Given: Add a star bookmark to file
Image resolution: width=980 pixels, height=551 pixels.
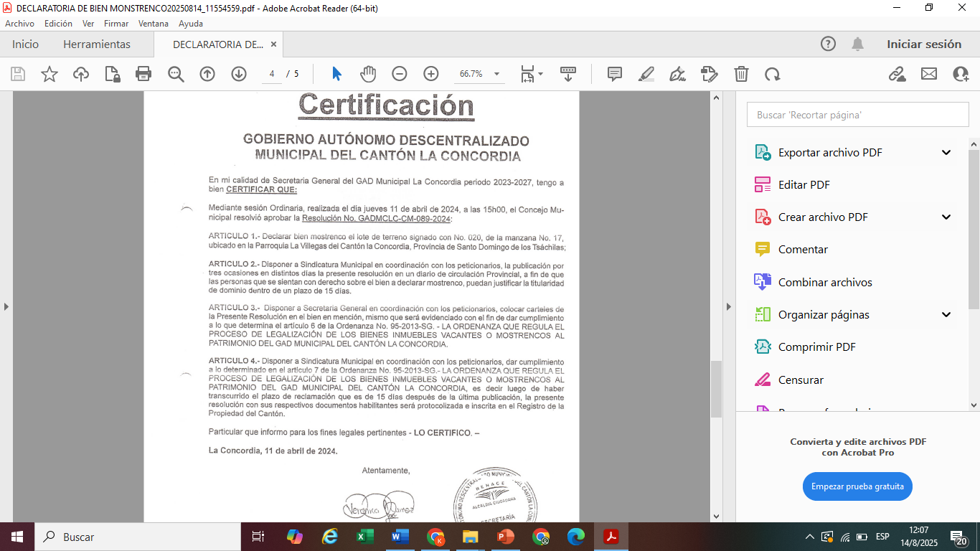Looking at the screenshot, I should [50, 74].
